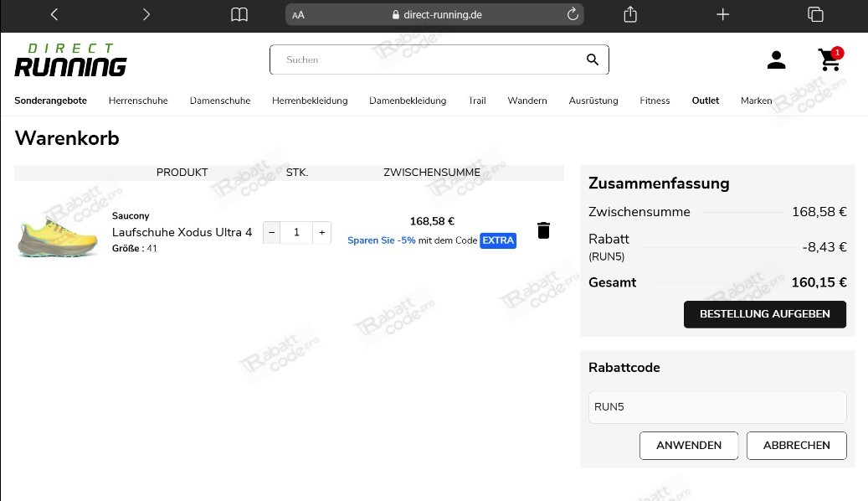Delete the Saucony shoe with the trash icon
Screen dimensions: 868x501
(543, 230)
